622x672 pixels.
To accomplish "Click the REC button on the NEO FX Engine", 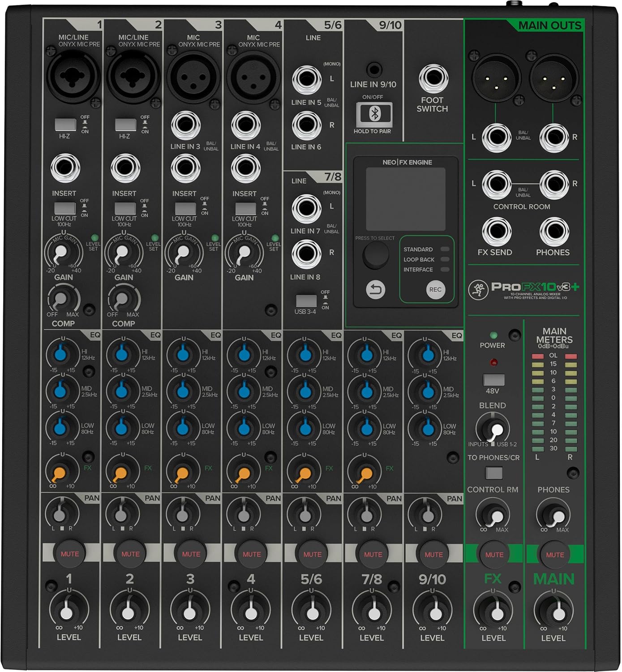I will coord(435,290).
